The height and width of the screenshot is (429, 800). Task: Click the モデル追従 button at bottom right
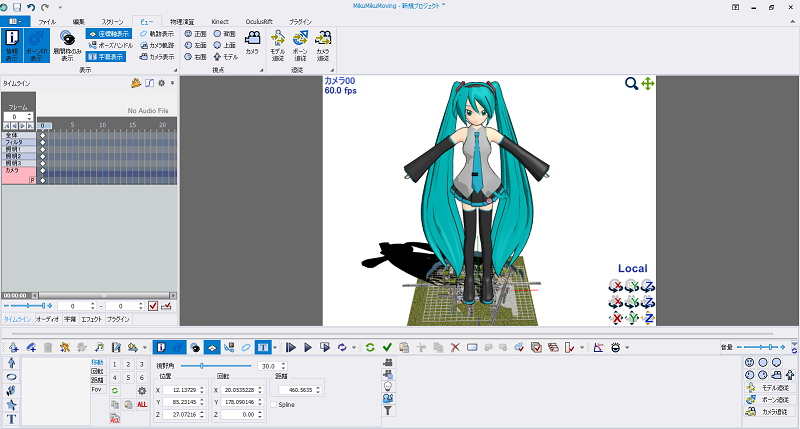click(x=769, y=388)
